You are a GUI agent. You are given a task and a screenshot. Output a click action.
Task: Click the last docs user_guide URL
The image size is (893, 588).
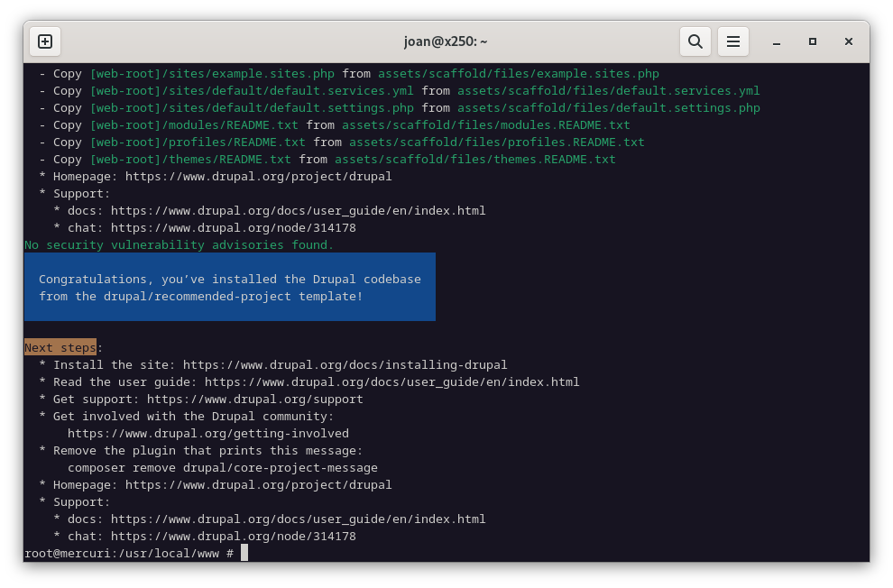[299, 519]
